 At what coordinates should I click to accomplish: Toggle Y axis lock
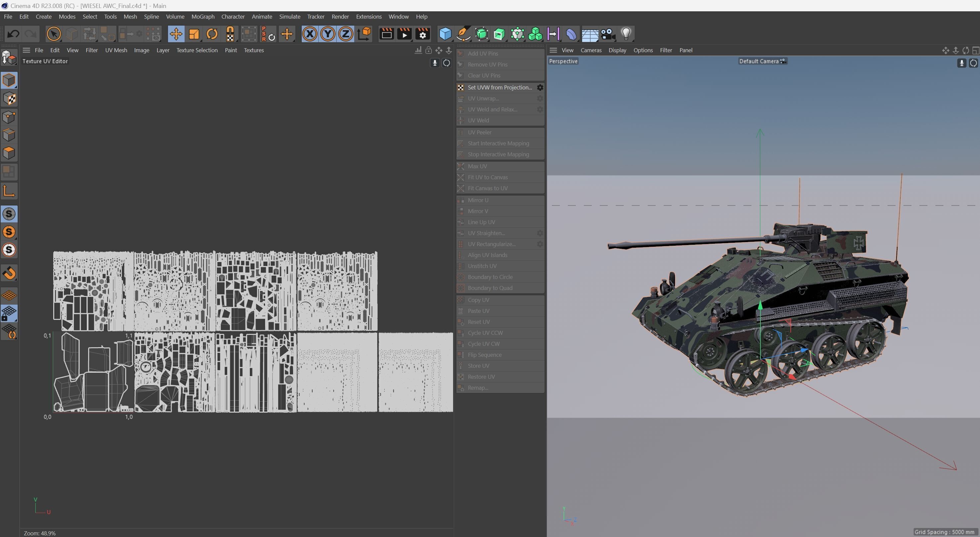(328, 34)
